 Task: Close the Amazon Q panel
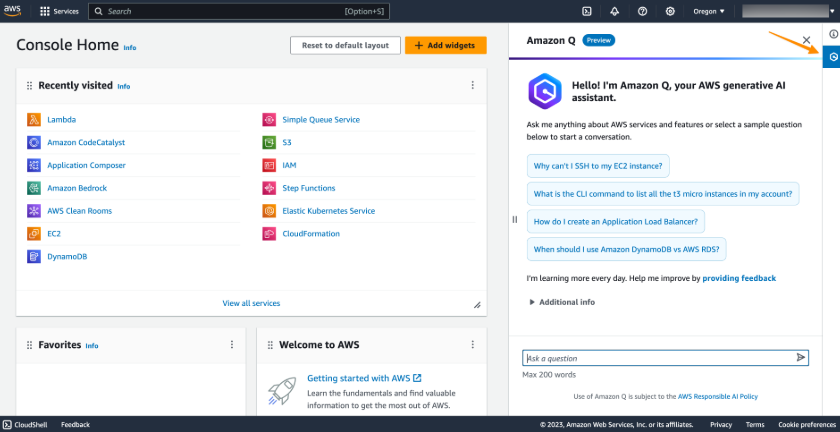tap(806, 40)
